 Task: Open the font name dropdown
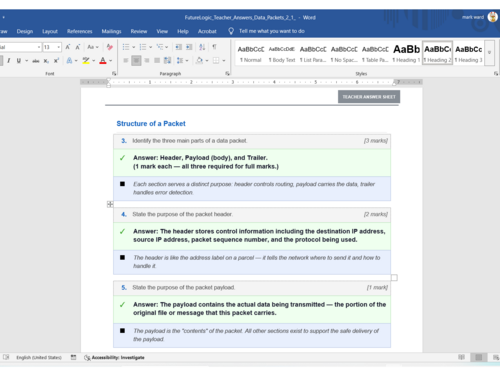39,47
